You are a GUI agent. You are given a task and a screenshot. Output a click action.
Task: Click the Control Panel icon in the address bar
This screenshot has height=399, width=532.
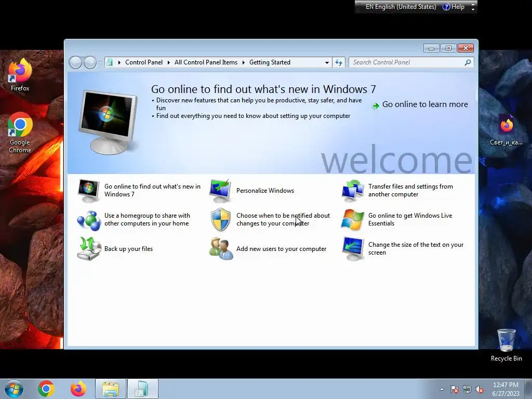coord(109,62)
